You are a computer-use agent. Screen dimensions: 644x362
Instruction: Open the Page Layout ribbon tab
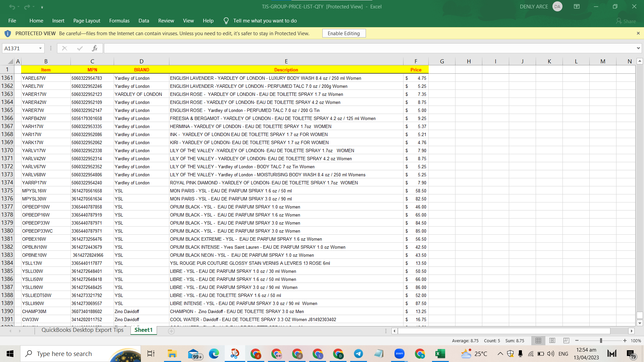[87, 21]
